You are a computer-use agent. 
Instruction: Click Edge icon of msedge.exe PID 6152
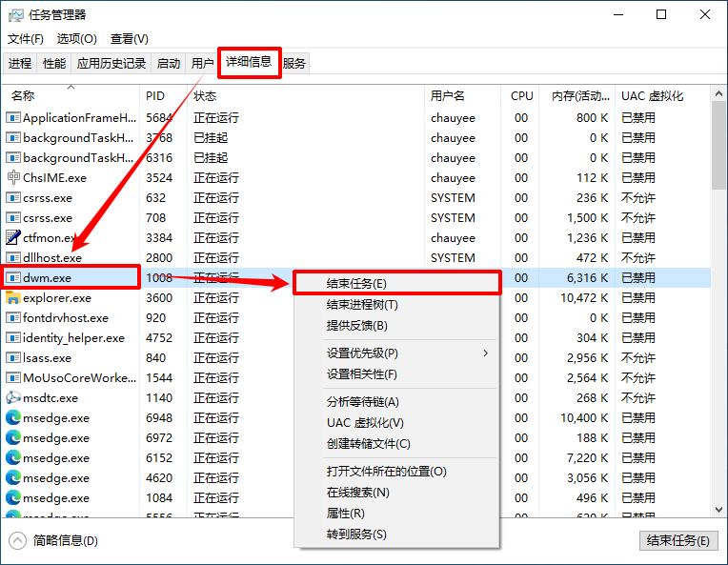[x=13, y=457]
